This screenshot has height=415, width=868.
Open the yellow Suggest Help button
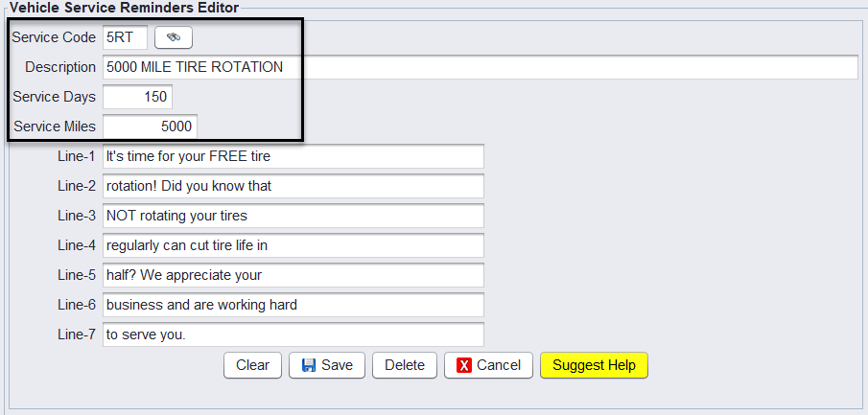click(x=594, y=365)
